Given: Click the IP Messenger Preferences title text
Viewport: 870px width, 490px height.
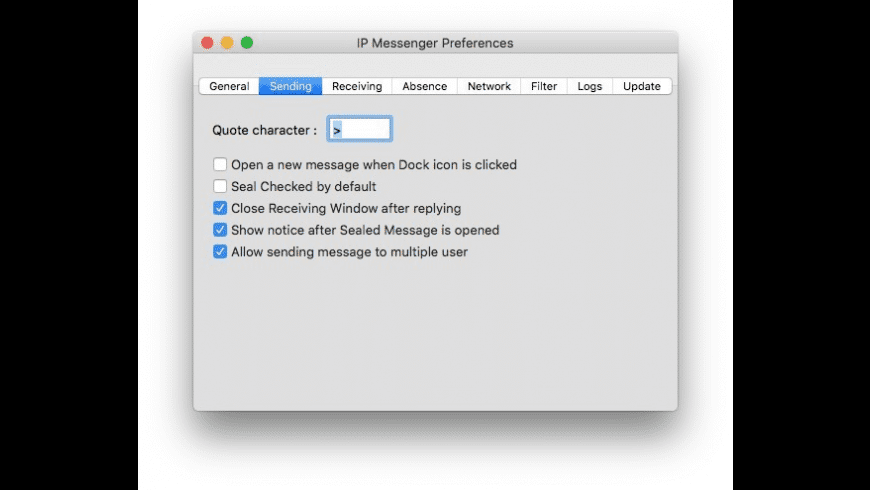Looking at the screenshot, I should pyautogui.click(x=435, y=43).
